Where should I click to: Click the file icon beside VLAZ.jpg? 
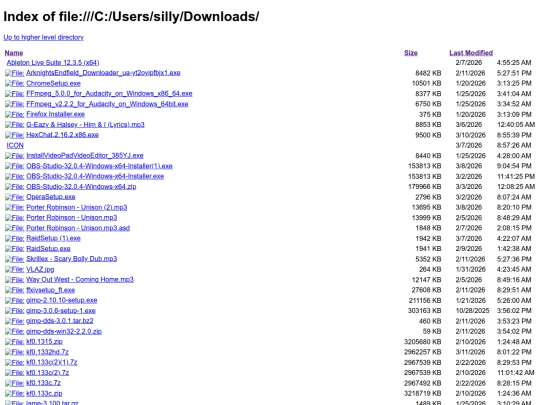14,269
